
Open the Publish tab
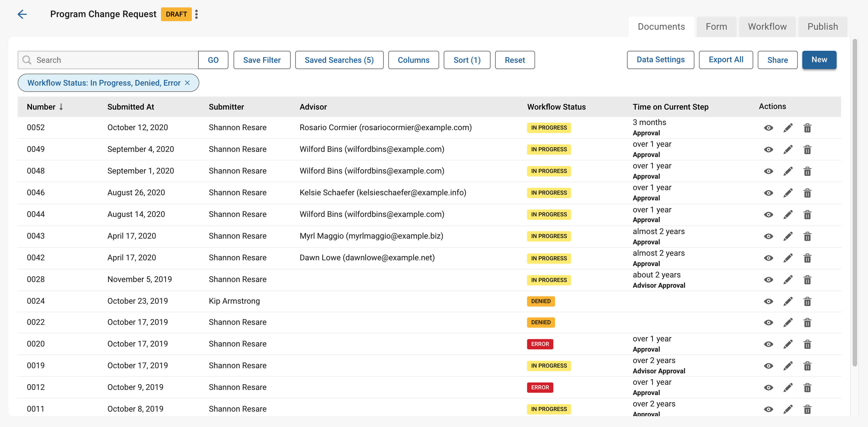[823, 26]
